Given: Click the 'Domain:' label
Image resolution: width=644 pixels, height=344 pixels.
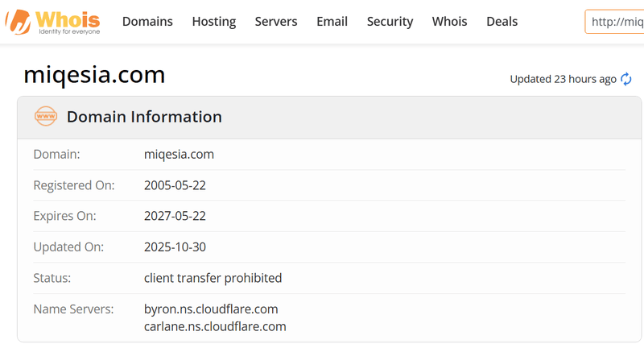Looking at the screenshot, I should point(56,155).
